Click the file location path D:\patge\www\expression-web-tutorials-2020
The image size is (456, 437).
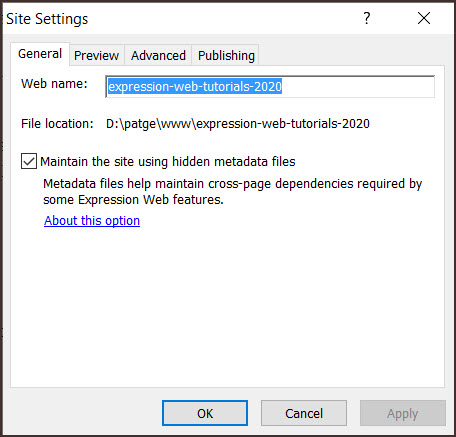[x=238, y=124]
